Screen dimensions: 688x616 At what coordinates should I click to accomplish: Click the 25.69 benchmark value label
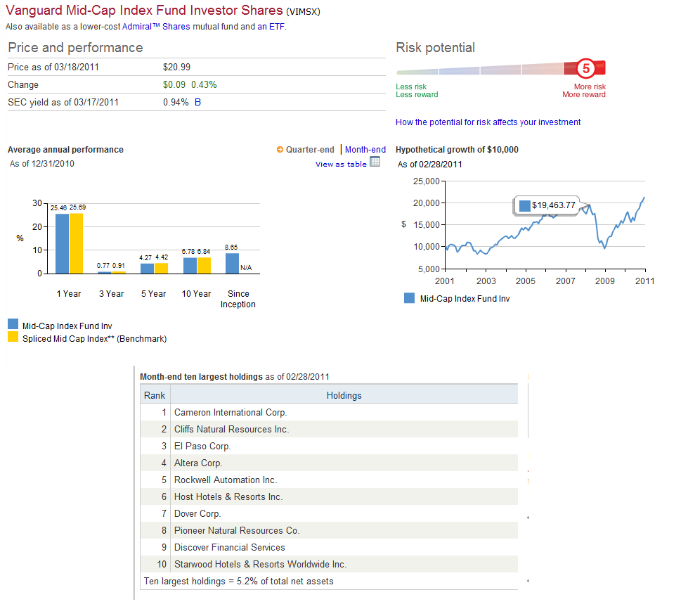(78, 207)
